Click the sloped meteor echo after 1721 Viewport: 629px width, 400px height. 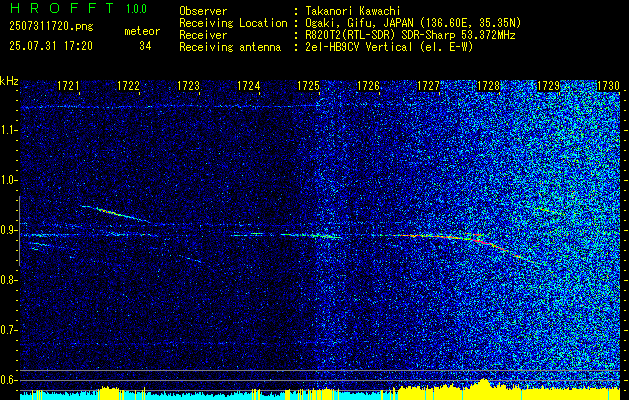[x=116, y=214]
